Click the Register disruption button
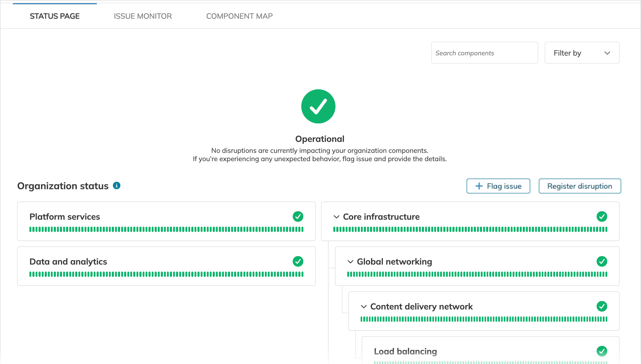The image size is (641, 364). 580,186
